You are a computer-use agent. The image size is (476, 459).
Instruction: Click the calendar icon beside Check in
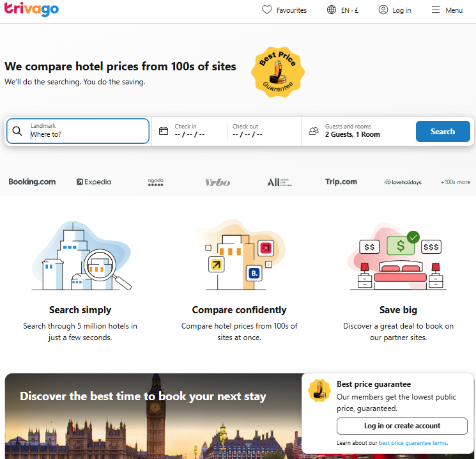(164, 131)
